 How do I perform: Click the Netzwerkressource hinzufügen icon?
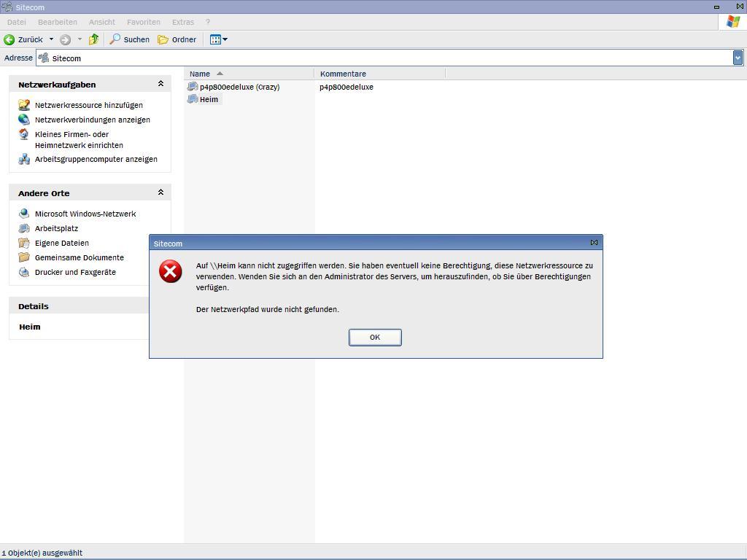pyautogui.click(x=24, y=105)
